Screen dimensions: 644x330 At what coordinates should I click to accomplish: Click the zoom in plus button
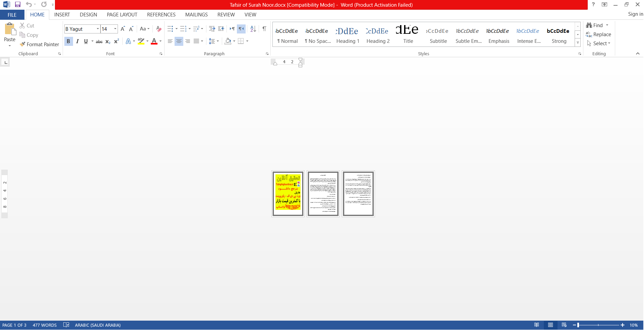[x=623, y=325]
